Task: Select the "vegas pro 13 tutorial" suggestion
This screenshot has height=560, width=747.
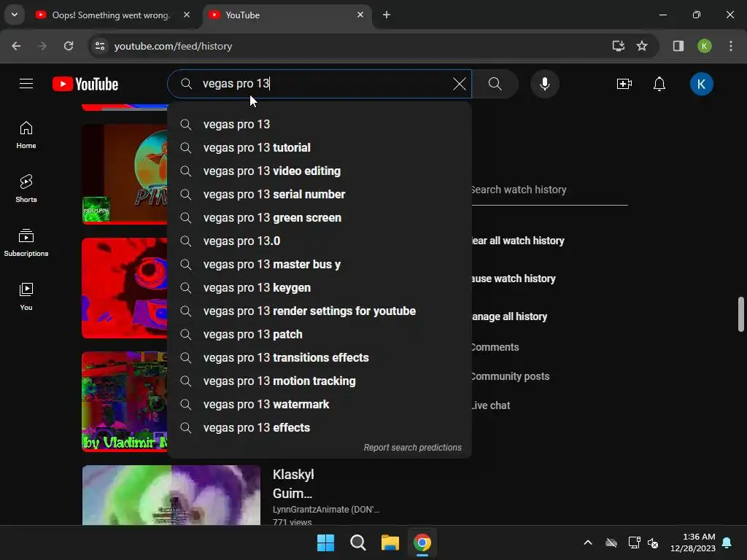Action: tap(320, 147)
